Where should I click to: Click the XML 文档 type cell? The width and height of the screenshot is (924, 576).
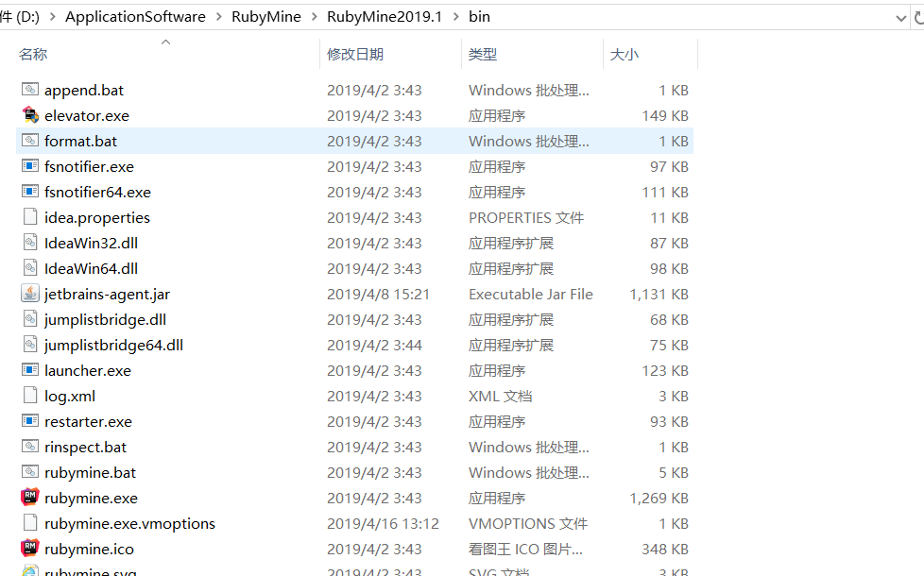coord(501,396)
